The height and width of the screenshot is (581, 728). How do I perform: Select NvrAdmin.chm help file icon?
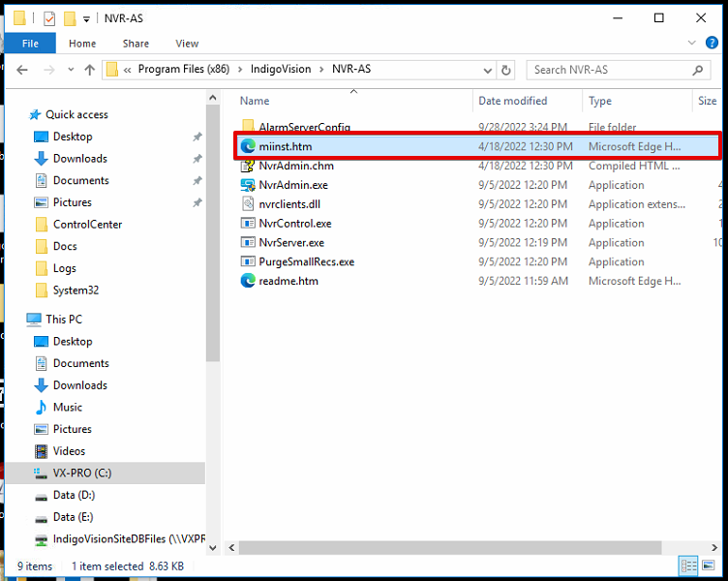[248, 166]
